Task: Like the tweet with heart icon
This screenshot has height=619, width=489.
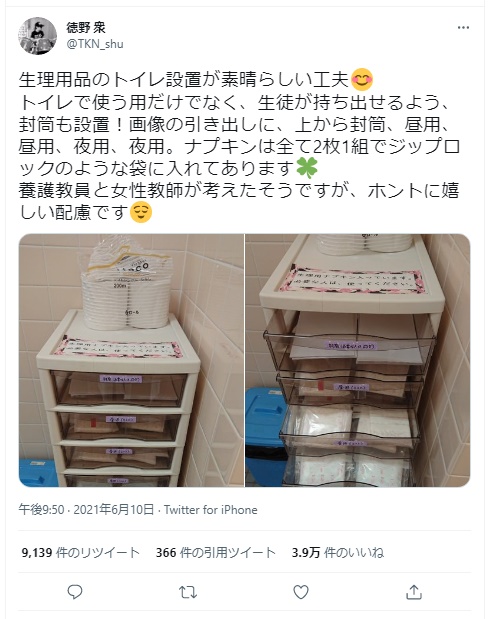Action: (301, 592)
